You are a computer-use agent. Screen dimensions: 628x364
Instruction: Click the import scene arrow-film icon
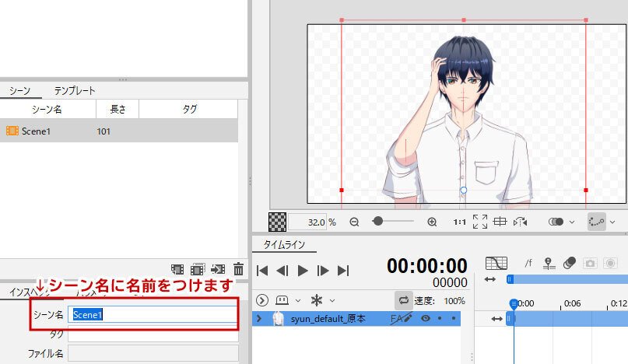point(218,269)
